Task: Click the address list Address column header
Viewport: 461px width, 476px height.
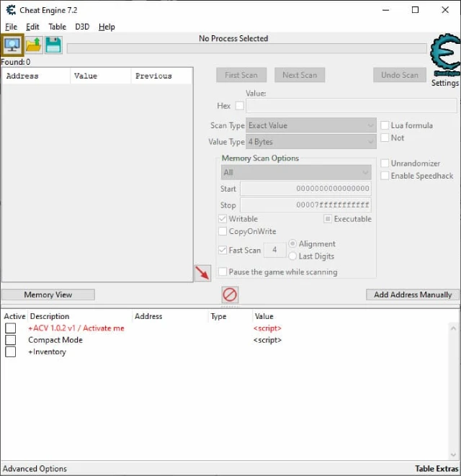Action: click(171, 316)
